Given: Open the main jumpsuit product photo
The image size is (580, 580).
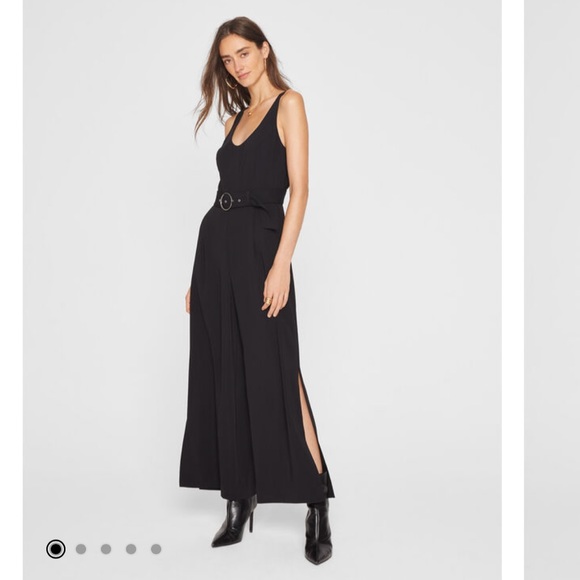Looking at the screenshot, I should point(262,290).
